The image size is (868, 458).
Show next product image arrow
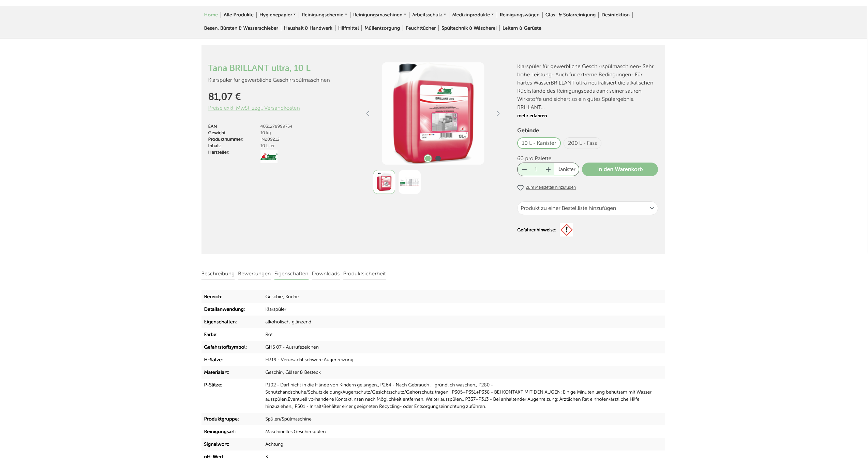[498, 113]
